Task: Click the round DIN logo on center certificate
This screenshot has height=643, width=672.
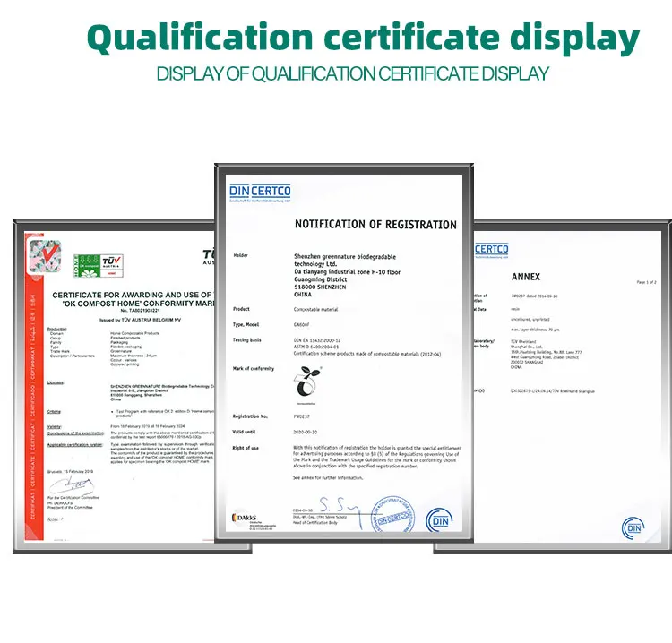Action: (x=439, y=520)
